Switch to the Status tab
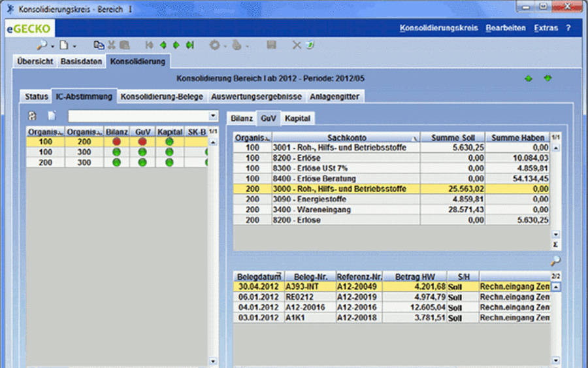Viewport: 588px width, 368px height. tap(37, 96)
